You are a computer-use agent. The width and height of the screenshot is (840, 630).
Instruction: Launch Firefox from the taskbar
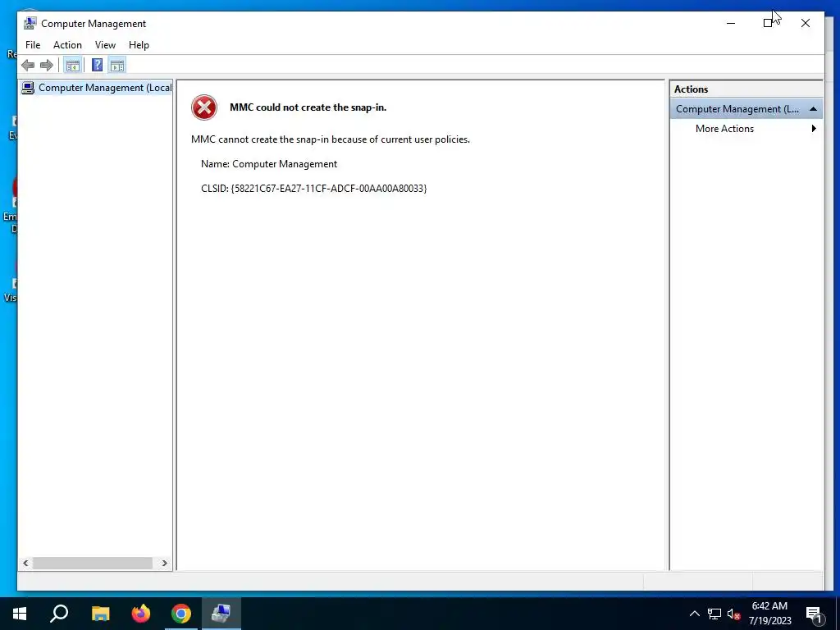pyautogui.click(x=141, y=614)
